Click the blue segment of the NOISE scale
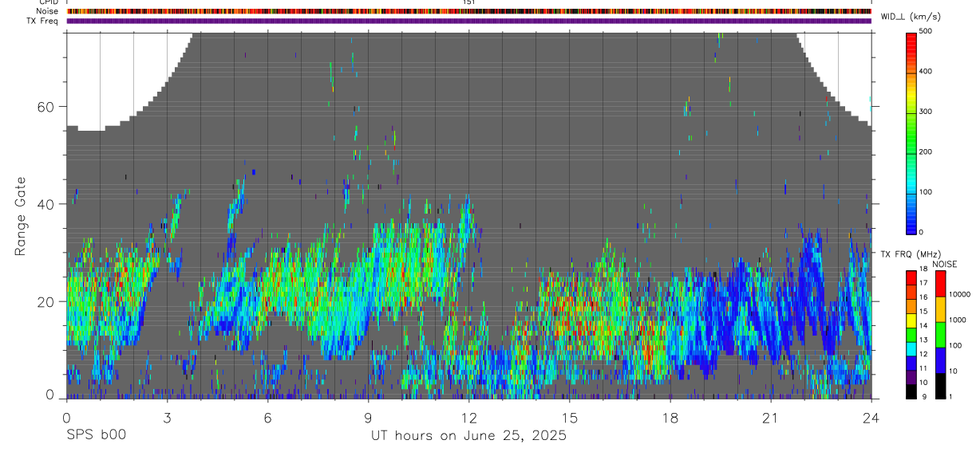Viewport: 980px width, 452px height. click(941, 360)
